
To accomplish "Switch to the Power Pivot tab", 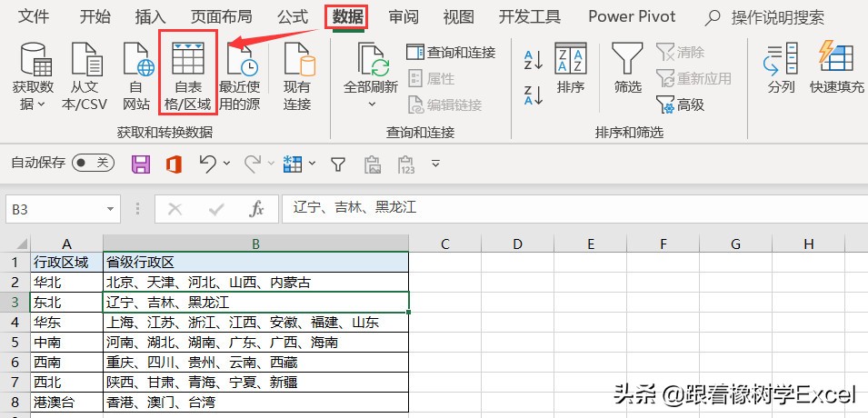I will click(632, 16).
